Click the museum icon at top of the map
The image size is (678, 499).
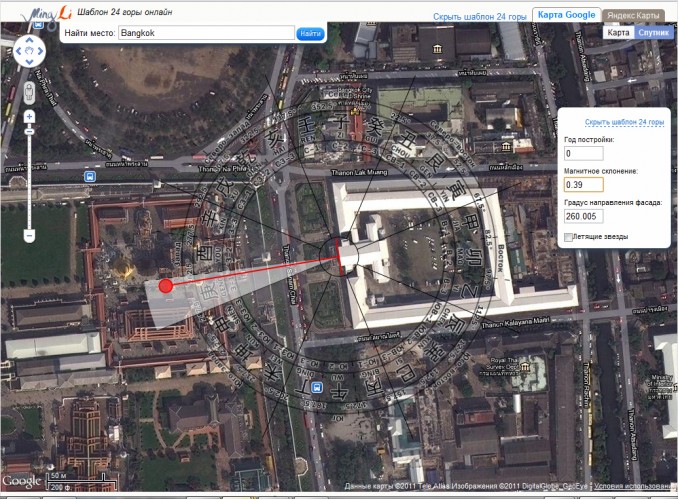pos(438,48)
